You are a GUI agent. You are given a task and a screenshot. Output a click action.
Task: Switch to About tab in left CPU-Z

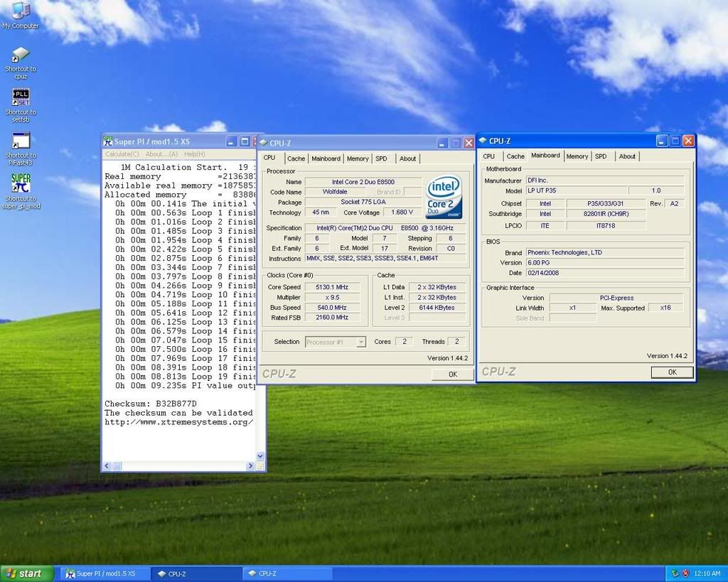click(407, 158)
